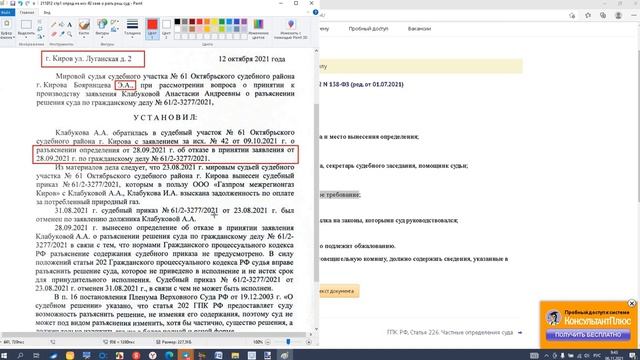Click browser page vertical scrollbar thumb
This screenshot has width=640, height=360.
(x=638, y=127)
